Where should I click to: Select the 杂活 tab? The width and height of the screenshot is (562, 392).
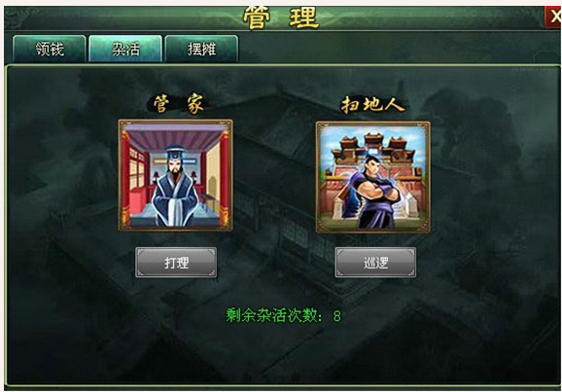(x=125, y=49)
